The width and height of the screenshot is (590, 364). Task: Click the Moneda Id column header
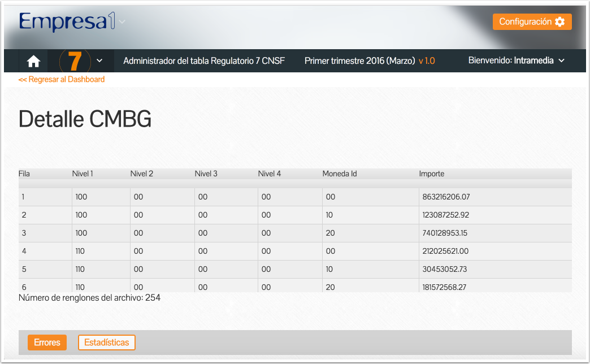pyautogui.click(x=339, y=174)
